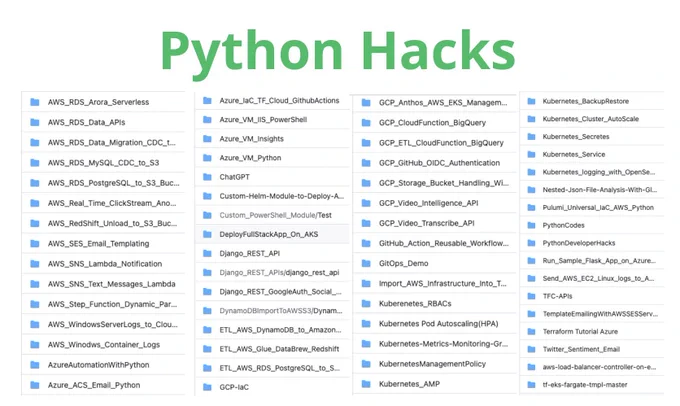The width and height of the screenshot is (680, 406).
Task: Open Import_AWS_Infrastructure_Into_T... folder
Action: pos(442,283)
